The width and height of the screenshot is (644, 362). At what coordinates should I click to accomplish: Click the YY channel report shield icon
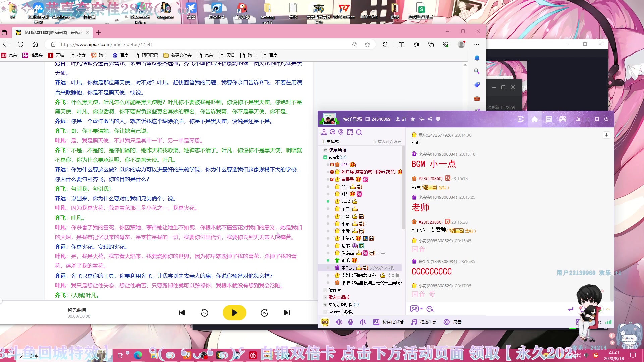438,119
